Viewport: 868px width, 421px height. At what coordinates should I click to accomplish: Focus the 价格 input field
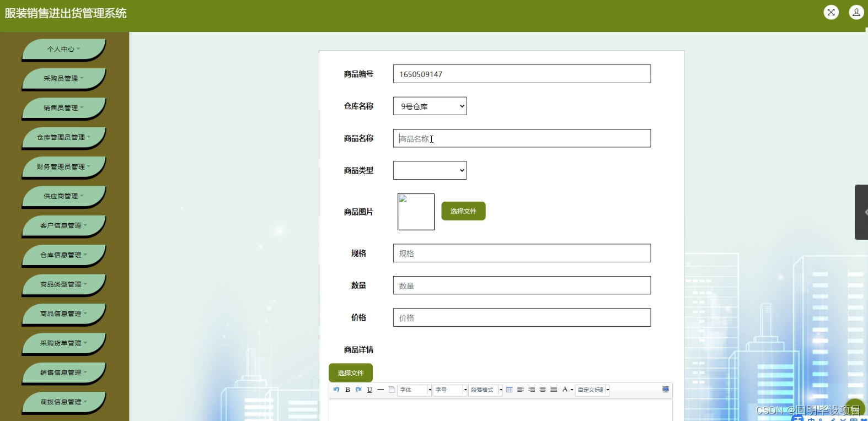point(522,317)
